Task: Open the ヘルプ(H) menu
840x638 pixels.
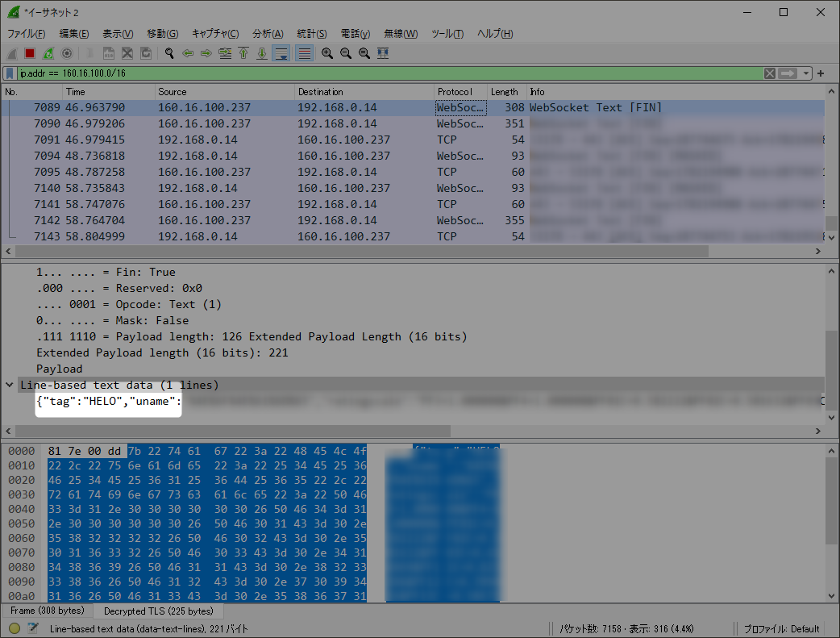Action: click(495, 33)
